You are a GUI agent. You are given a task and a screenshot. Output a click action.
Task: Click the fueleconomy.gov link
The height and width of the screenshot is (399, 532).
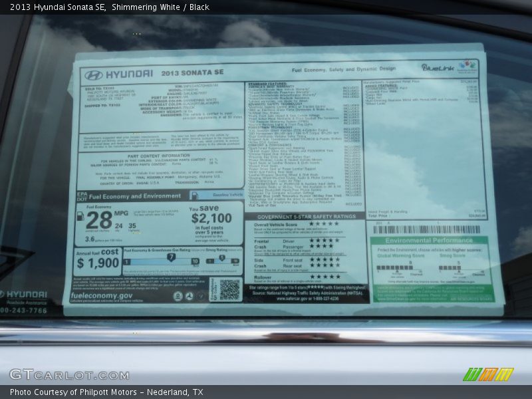click(x=102, y=295)
